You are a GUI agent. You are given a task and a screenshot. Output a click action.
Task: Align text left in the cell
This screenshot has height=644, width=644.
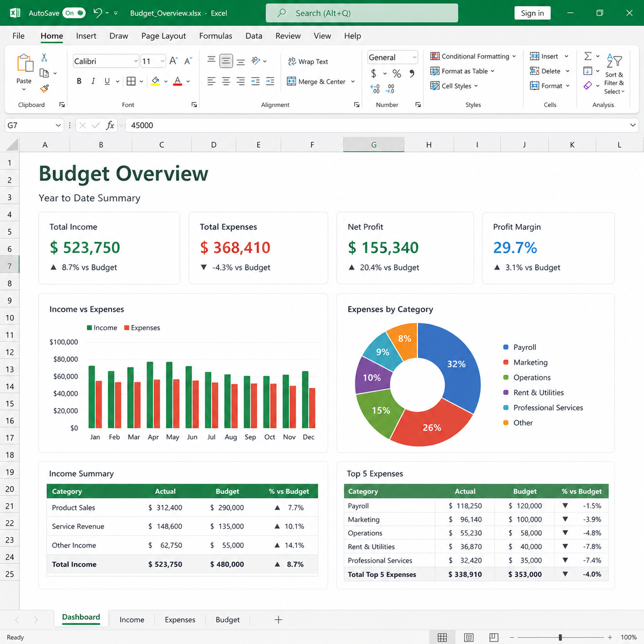pos(211,81)
